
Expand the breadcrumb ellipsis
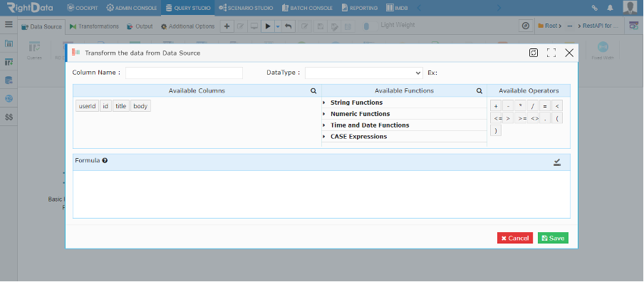(x=570, y=26)
